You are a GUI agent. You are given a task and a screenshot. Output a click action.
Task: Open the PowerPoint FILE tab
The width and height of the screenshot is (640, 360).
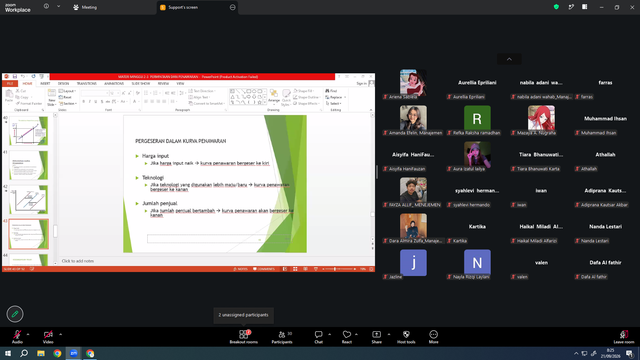[x=10, y=83]
